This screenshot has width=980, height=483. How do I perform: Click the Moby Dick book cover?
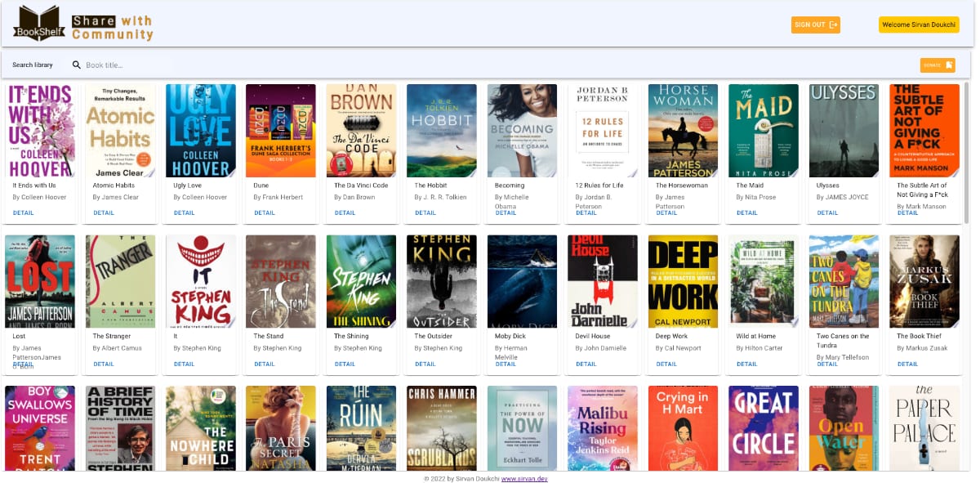click(x=523, y=282)
